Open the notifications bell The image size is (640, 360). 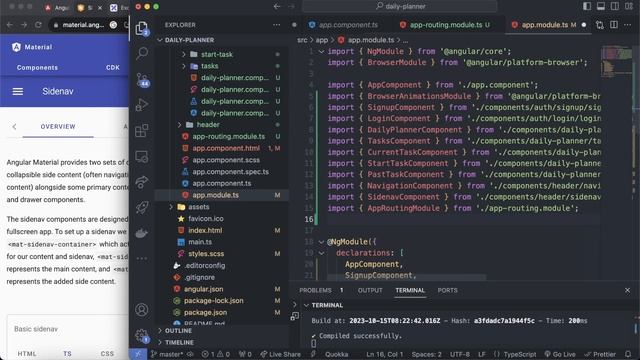click(x=628, y=354)
